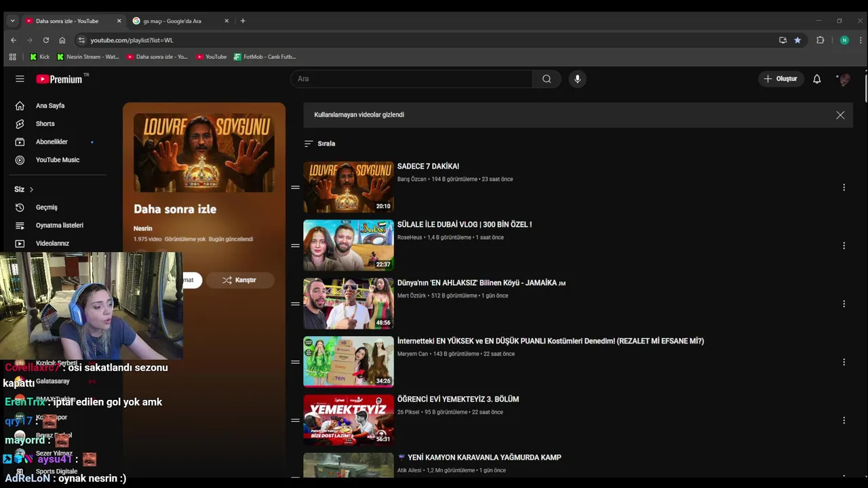Click the Karıştır shuffle button
The height and width of the screenshot is (488, 868).
[240, 280]
